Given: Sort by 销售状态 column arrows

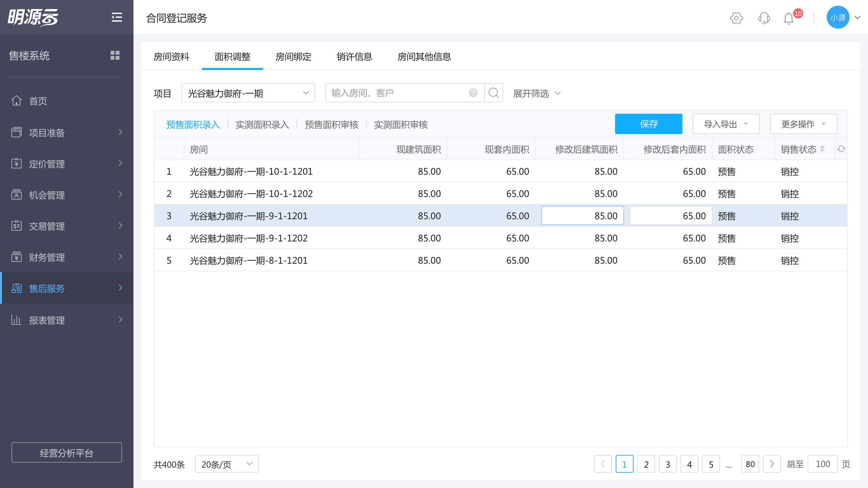Looking at the screenshot, I should pyautogui.click(x=822, y=149).
